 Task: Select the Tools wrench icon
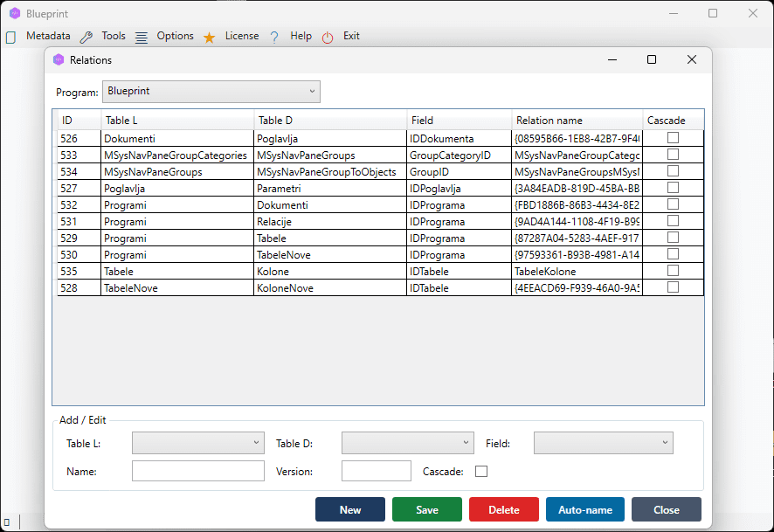pyautogui.click(x=86, y=36)
